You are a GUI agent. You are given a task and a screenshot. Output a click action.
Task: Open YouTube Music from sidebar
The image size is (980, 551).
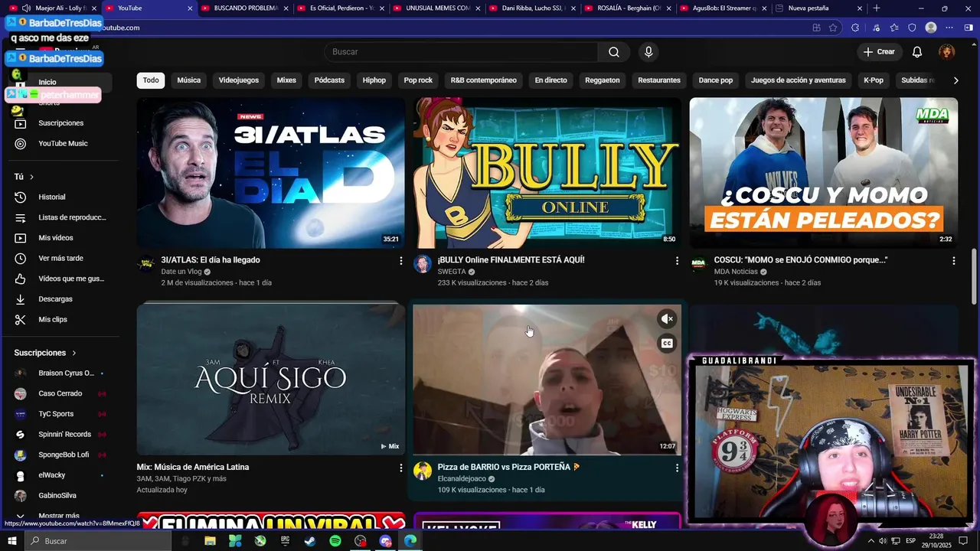[x=61, y=144]
